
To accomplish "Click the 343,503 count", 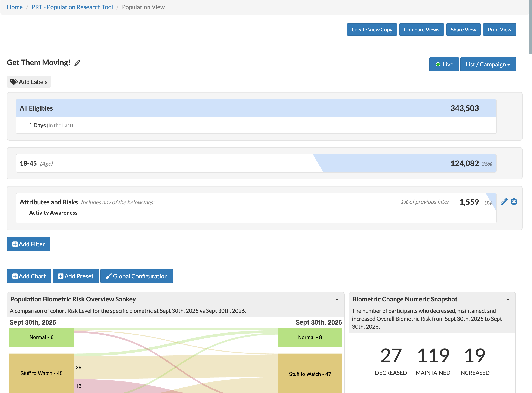I will (x=464, y=108).
